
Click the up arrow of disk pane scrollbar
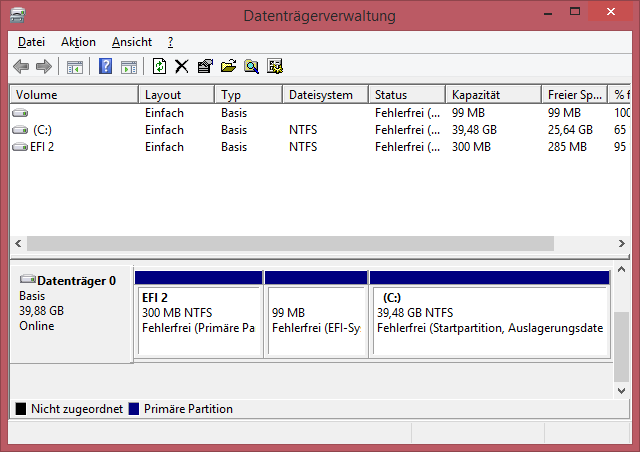point(622,269)
